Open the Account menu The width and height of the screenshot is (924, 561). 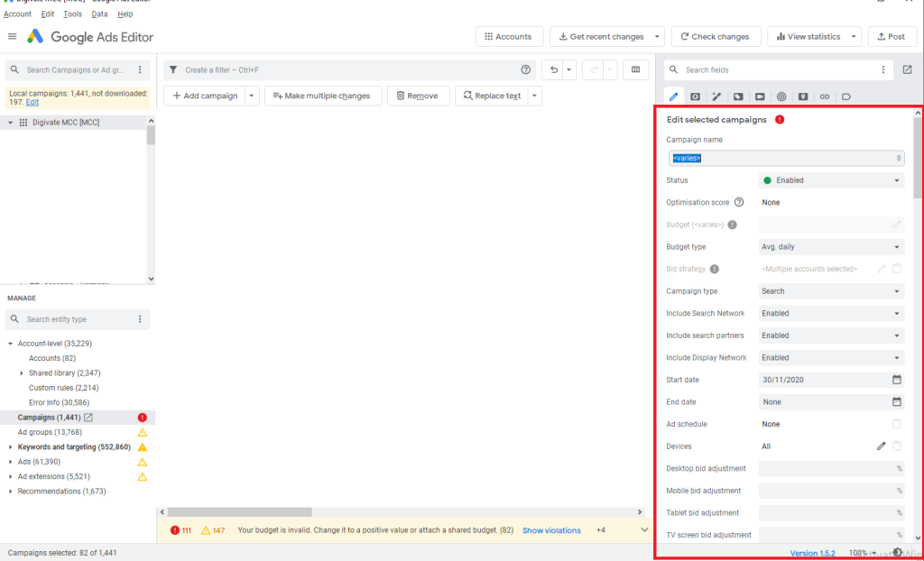[18, 14]
